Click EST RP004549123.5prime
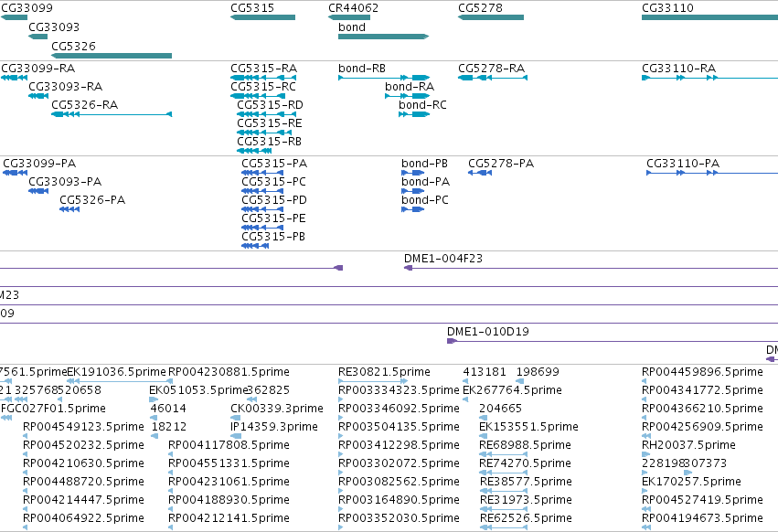The image size is (778, 532). (x=83, y=427)
